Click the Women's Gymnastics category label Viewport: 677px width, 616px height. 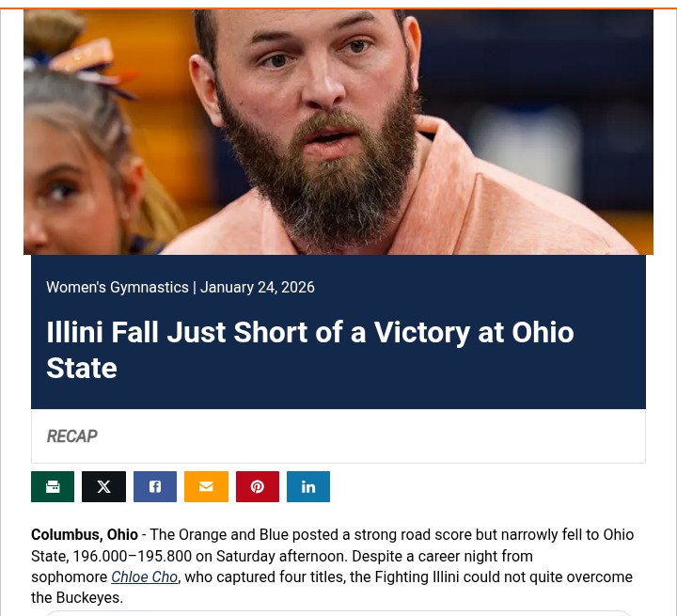click(117, 287)
